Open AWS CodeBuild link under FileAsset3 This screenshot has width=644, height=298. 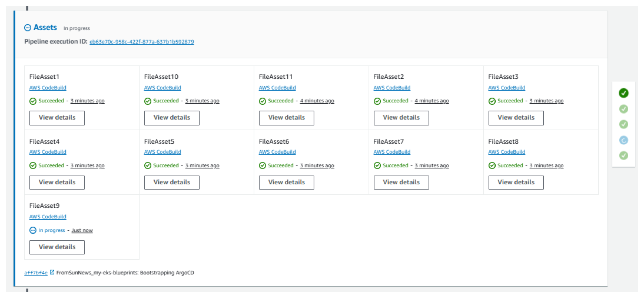pos(507,88)
